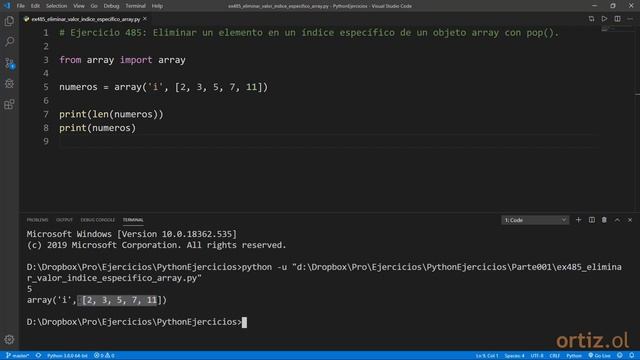Click the feedback smiley icon in the status bar
The height and width of the screenshot is (360, 640).
tap(620, 356)
